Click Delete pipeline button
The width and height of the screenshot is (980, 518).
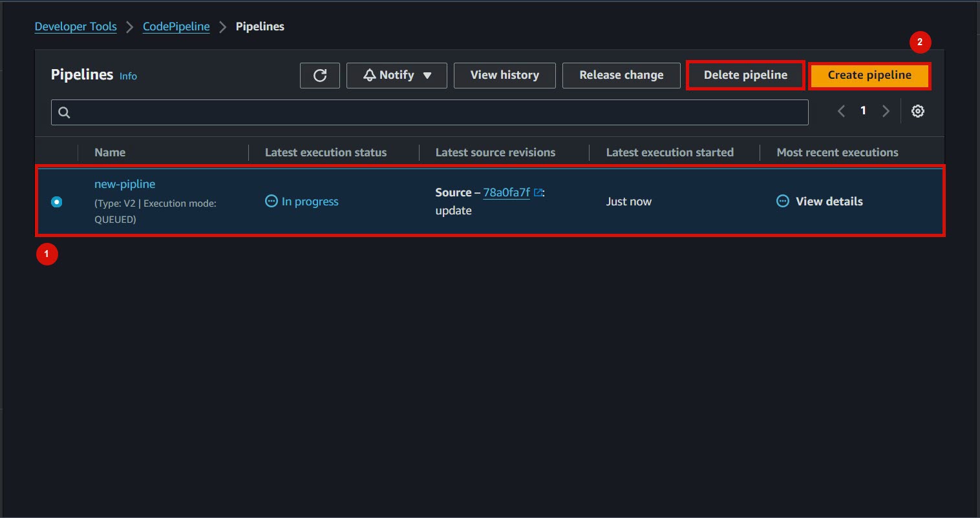click(745, 76)
